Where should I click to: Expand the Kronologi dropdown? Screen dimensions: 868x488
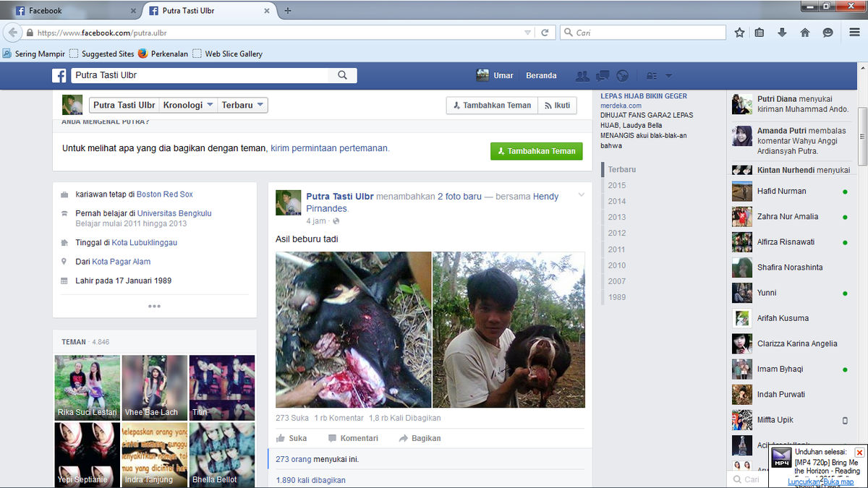click(188, 105)
